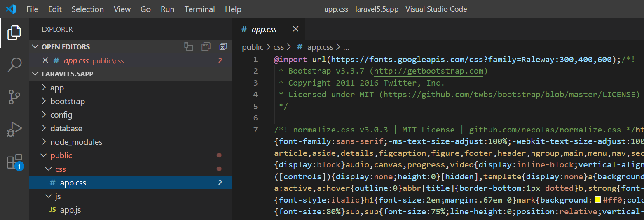This screenshot has height=220, width=644.
Task: Click the 'public' breadcrumb segment
Action: point(253,47)
